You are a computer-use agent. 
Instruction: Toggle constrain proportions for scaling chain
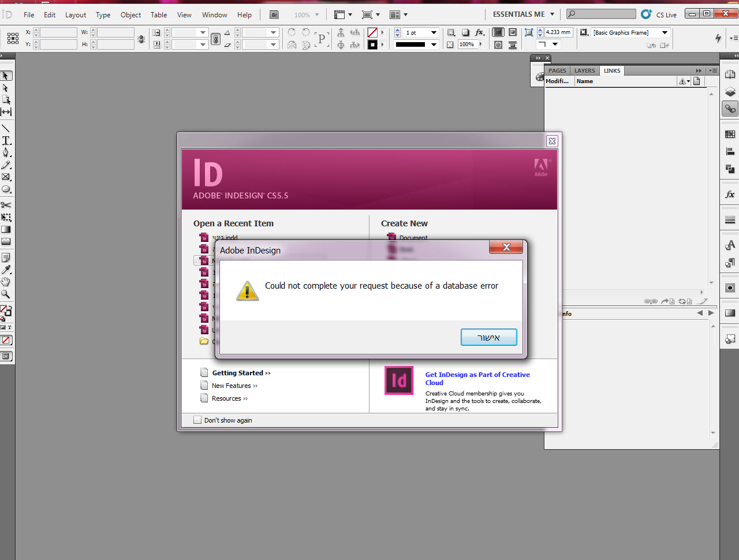tap(215, 39)
